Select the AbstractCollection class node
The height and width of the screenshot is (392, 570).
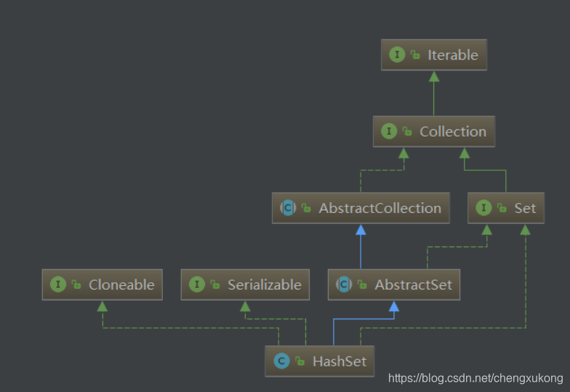pos(361,208)
